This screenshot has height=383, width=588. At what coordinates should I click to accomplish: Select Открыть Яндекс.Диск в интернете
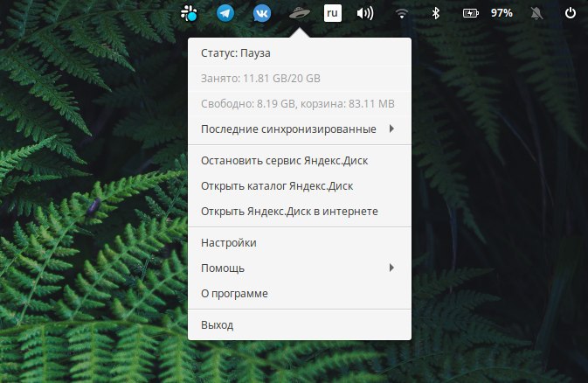300,212
